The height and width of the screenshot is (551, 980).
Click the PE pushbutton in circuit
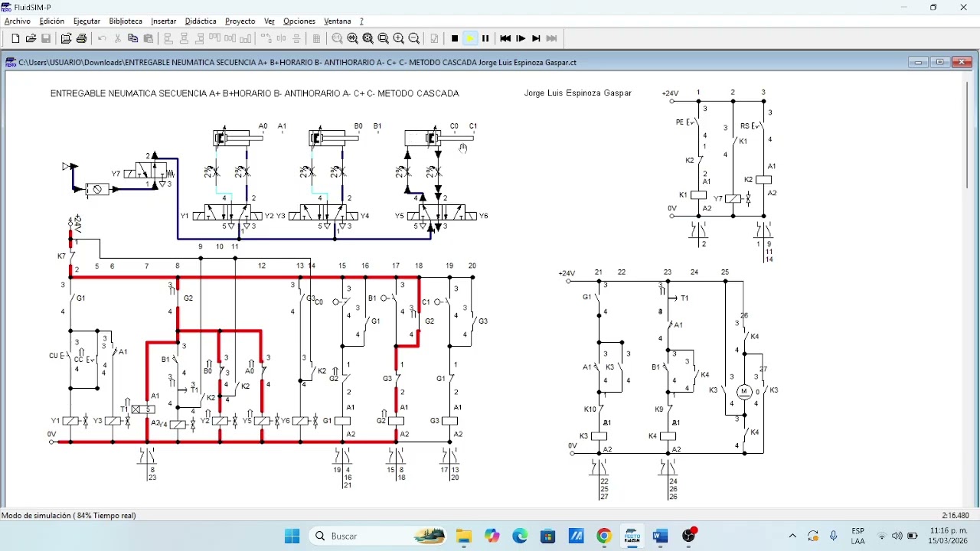tap(693, 122)
